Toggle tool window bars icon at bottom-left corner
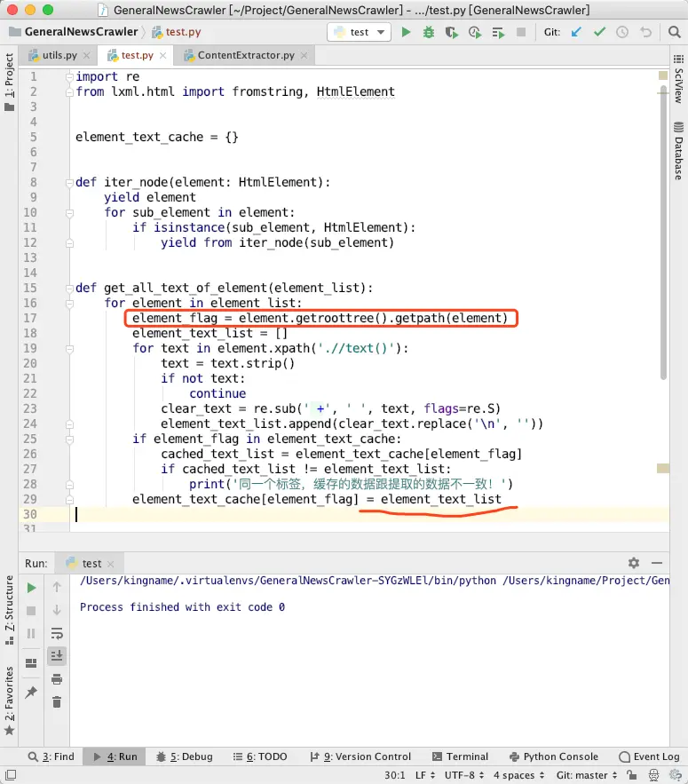688x784 pixels. tap(11, 774)
